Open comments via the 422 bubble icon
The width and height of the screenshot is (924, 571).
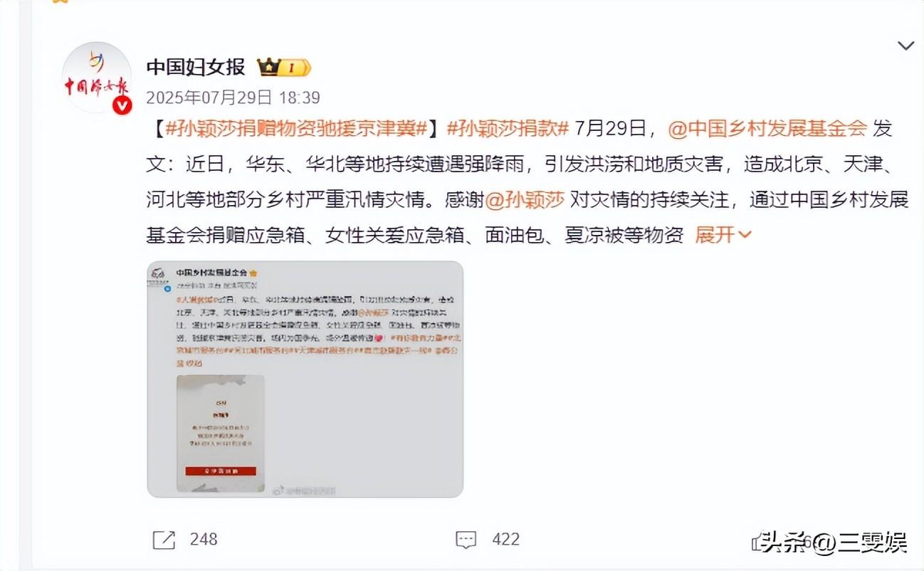(466, 540)
